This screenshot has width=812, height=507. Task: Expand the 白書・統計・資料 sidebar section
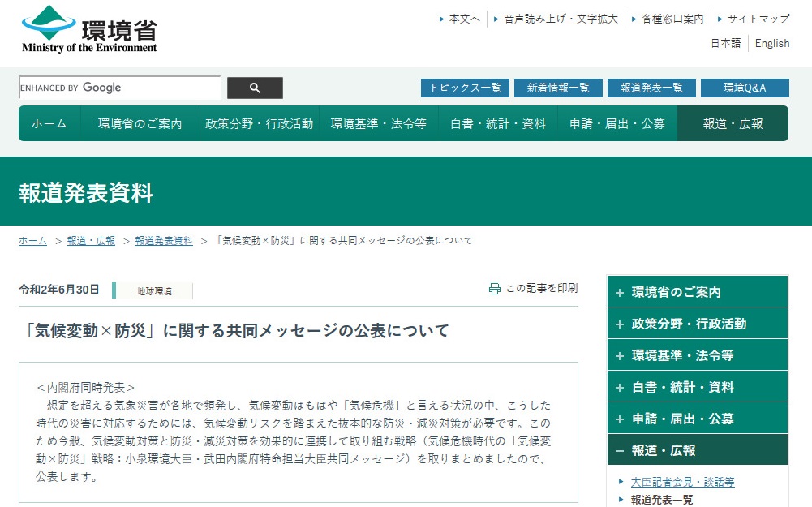(697, 387)
